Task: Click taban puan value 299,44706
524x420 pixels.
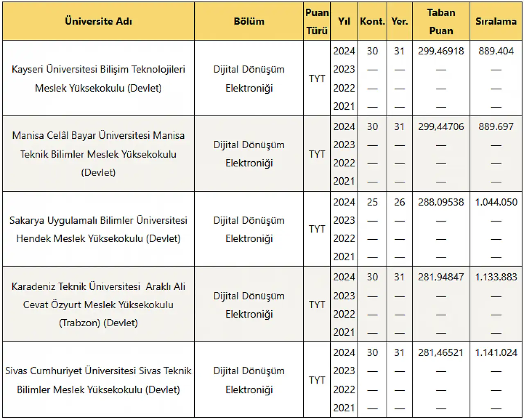Action: pos(441,127)
